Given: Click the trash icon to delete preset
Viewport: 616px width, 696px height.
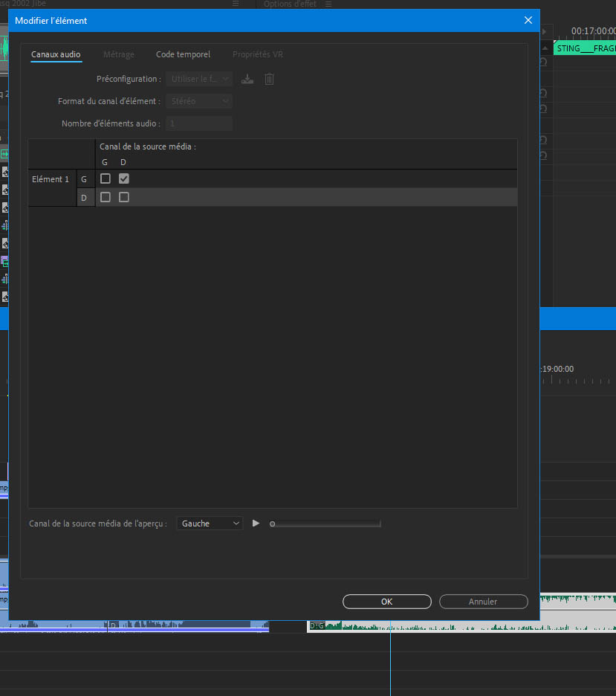Looking at the screenshot, I should (x=269, y=79).
